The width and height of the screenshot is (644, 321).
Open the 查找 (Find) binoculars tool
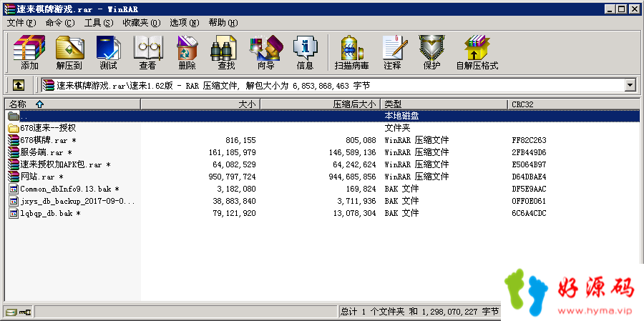226,52
